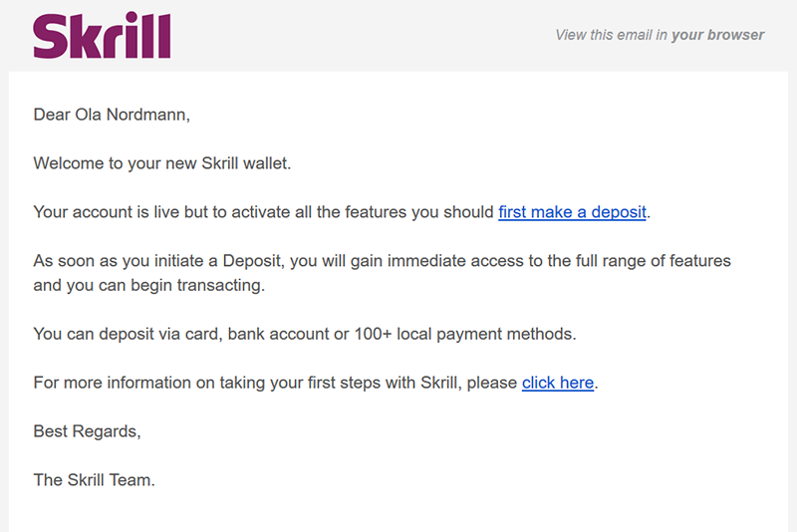Open the 'click here' information link

558,383
